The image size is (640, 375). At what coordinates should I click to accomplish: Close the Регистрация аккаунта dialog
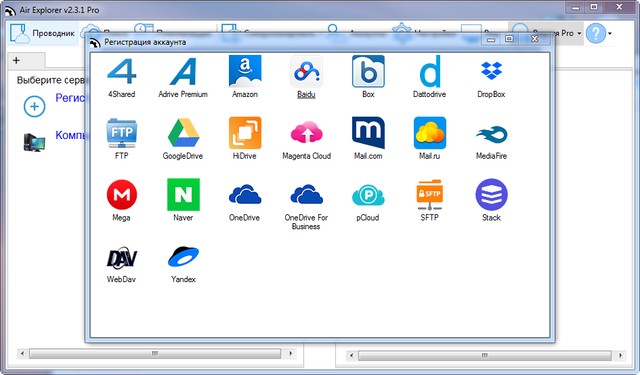tap(534, 39)
